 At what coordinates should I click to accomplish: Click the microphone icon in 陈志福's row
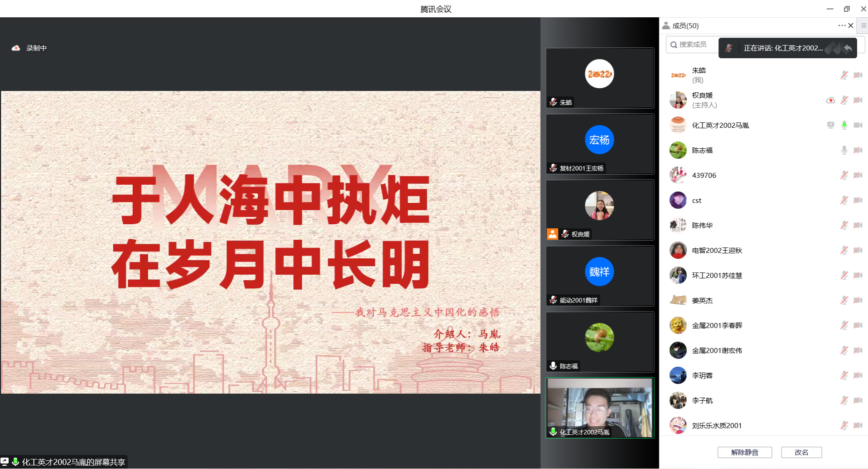(x=844, y=150)
